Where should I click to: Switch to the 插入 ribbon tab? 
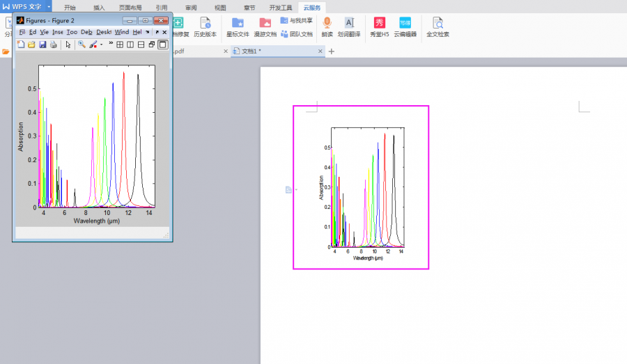click(x=98, y=8)
